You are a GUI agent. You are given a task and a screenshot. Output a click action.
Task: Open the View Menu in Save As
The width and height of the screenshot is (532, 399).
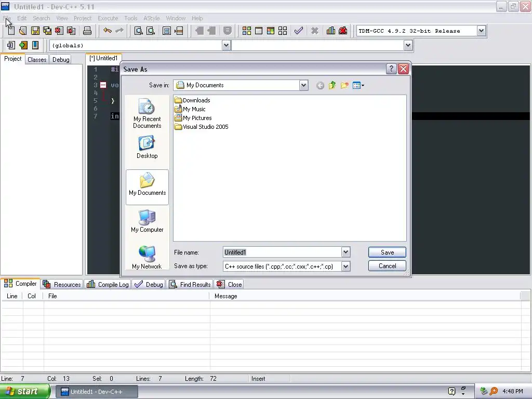point(358,86)
